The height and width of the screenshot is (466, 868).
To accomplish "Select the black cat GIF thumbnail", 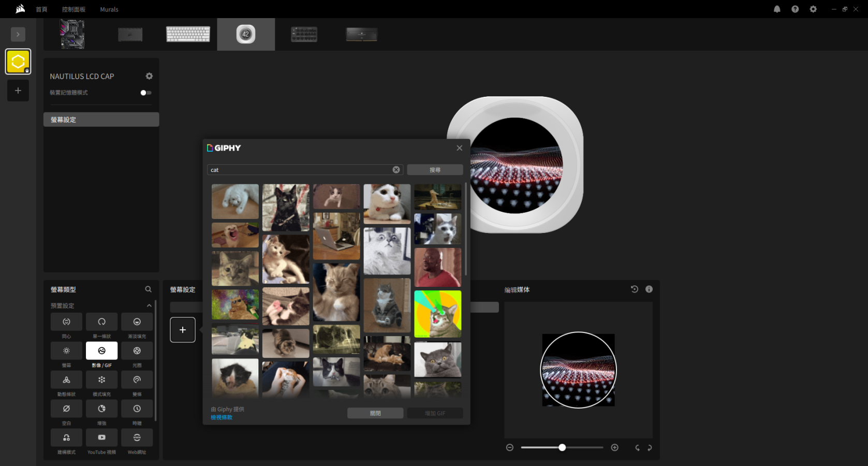I will [x=285, y=207].
